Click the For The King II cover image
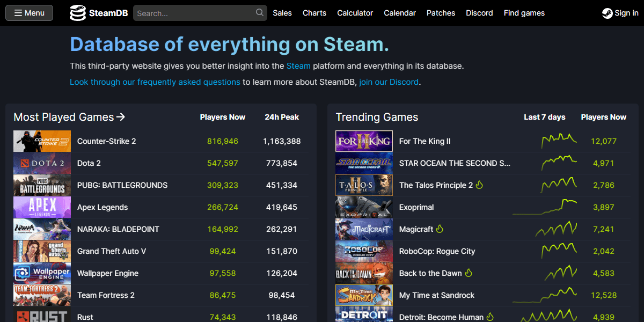Viewport: 644px width, 322px height. [x=364, y=141]
